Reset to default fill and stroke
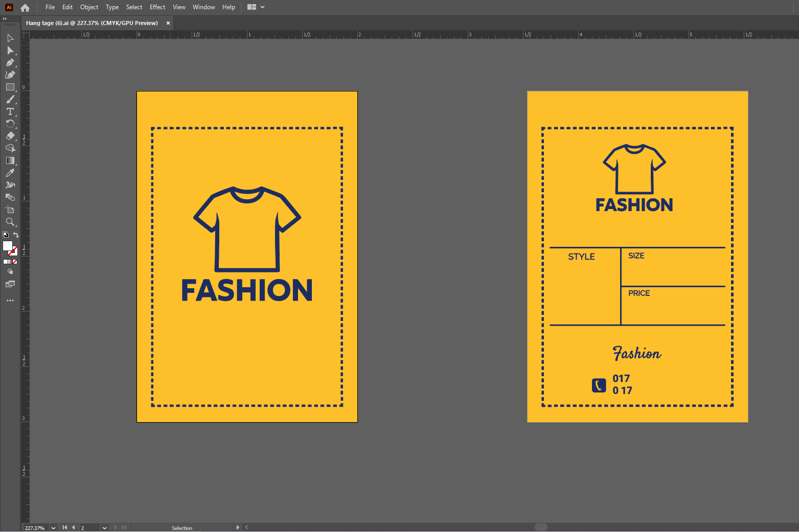799x532 pixels. pyautogui.click(x=6, y=235)
